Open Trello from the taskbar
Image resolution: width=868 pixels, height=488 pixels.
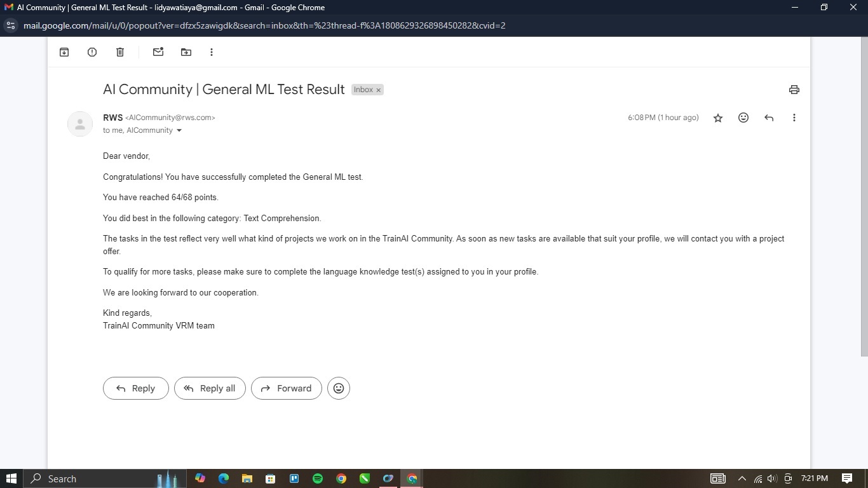pos(294,478)
